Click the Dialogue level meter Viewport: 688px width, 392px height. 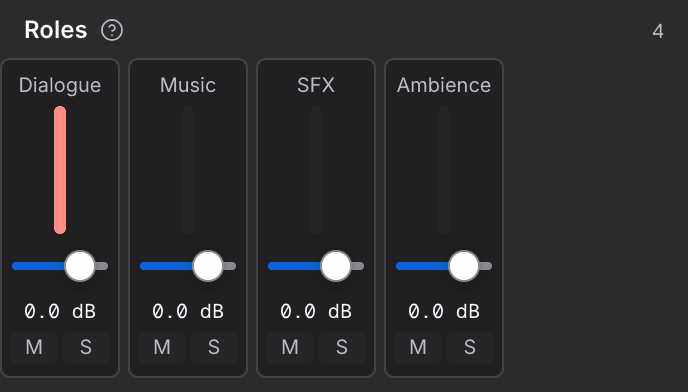[60, 170]
